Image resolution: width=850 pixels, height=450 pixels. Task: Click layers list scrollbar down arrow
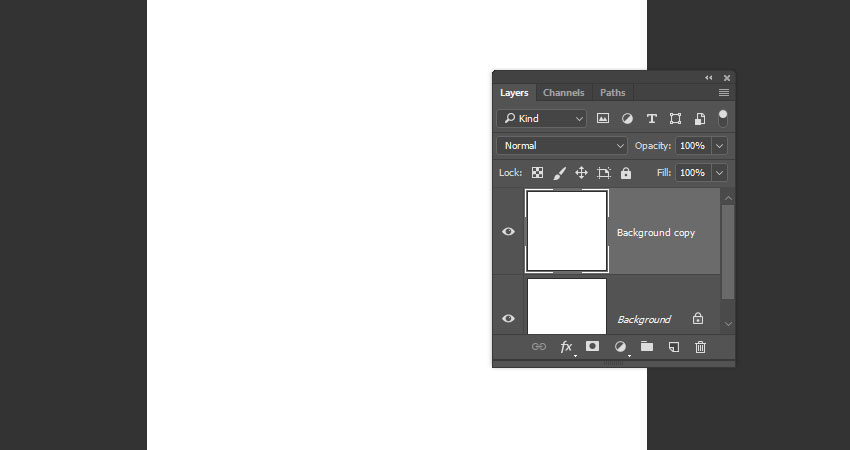point(728,324)
